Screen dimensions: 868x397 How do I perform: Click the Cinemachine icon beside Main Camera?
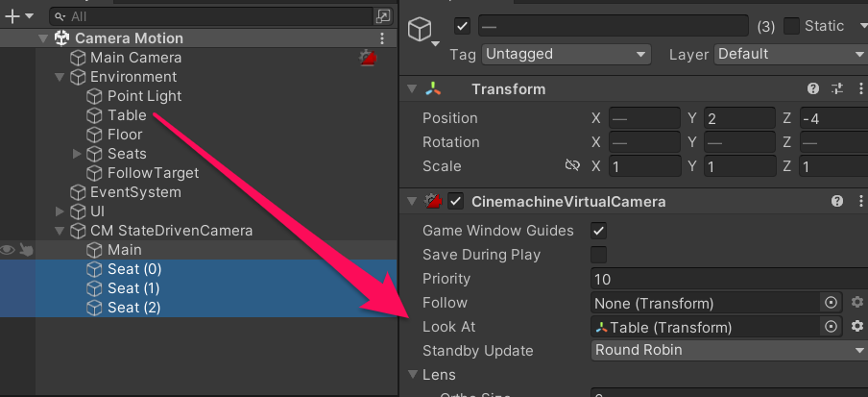pyautogui.click(x=368, y=58)
